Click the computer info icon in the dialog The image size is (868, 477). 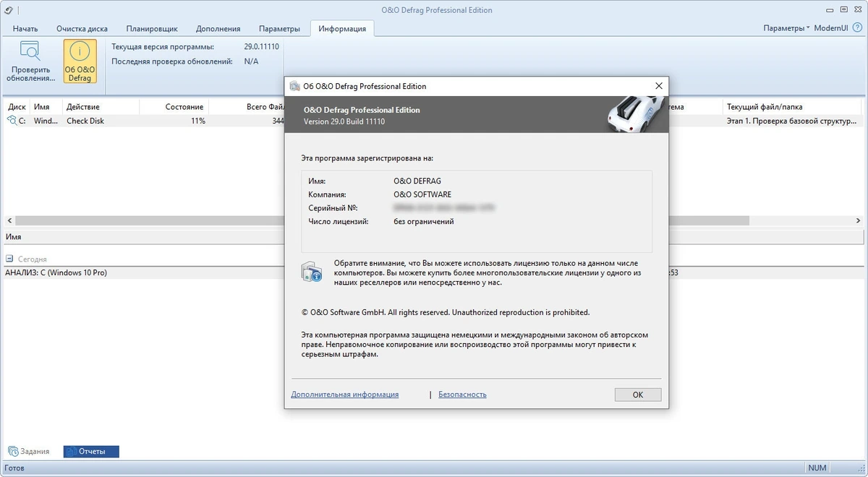(x=312, y=272)
